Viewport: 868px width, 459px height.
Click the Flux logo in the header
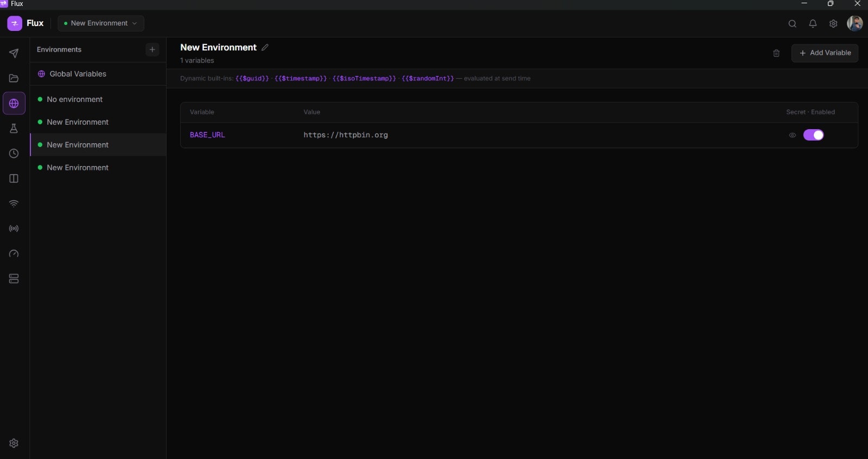pos(15,23)
